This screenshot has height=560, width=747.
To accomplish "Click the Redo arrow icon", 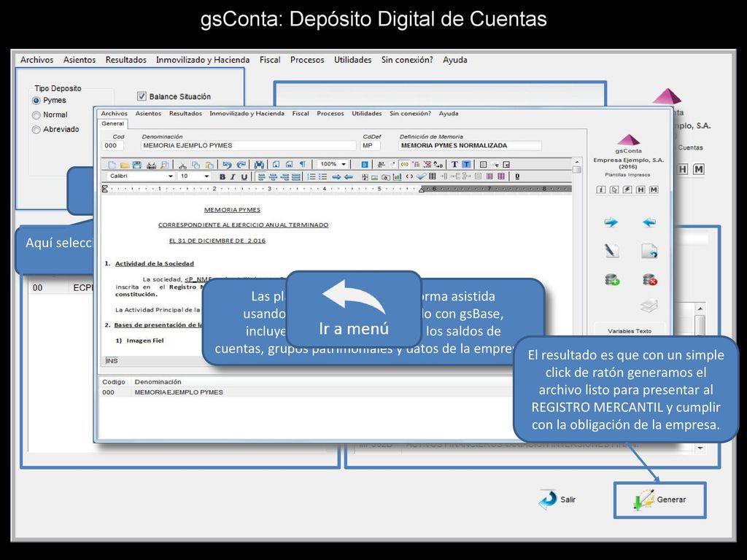I will coord(241,165).
